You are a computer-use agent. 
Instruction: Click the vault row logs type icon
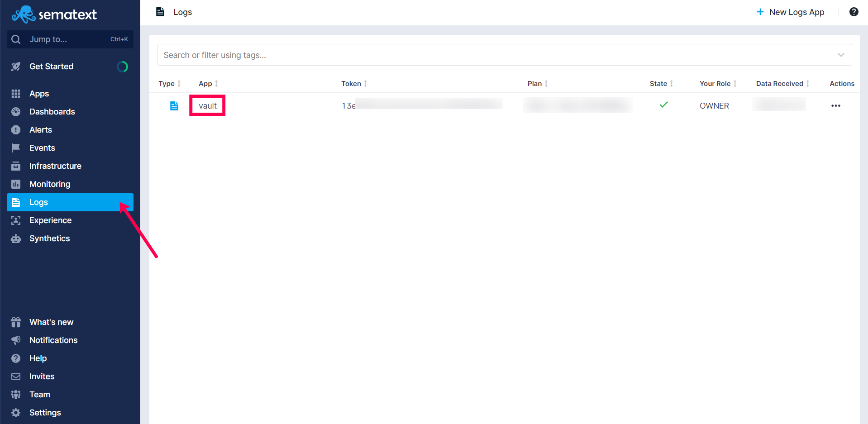pyautogui.click(x=174, y=106)
